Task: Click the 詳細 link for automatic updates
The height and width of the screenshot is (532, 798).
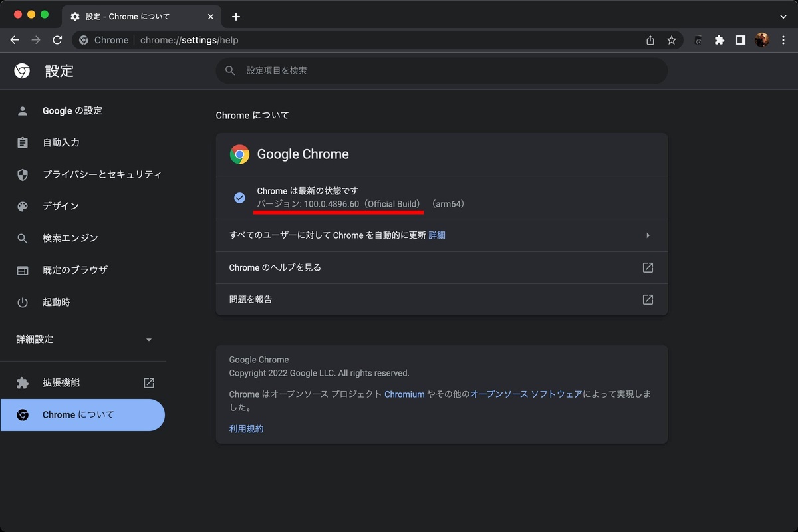Action: pos(437,235)
